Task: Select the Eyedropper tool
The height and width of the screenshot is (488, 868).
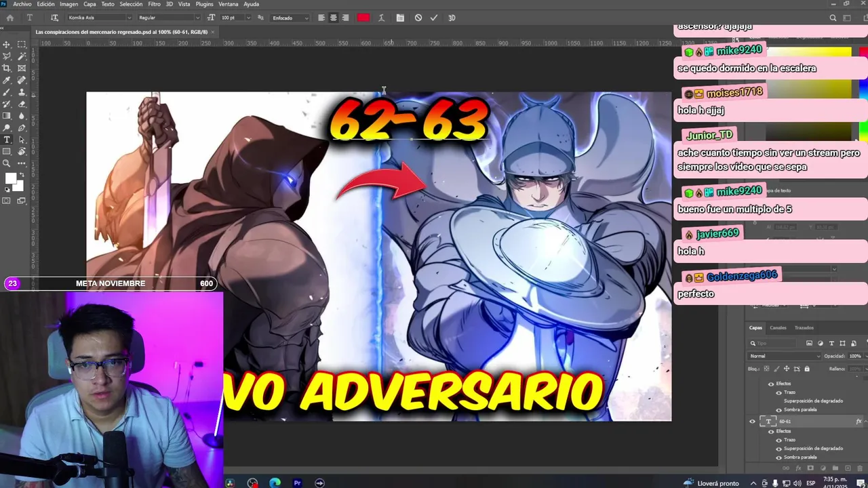Action: click(7, 80)
